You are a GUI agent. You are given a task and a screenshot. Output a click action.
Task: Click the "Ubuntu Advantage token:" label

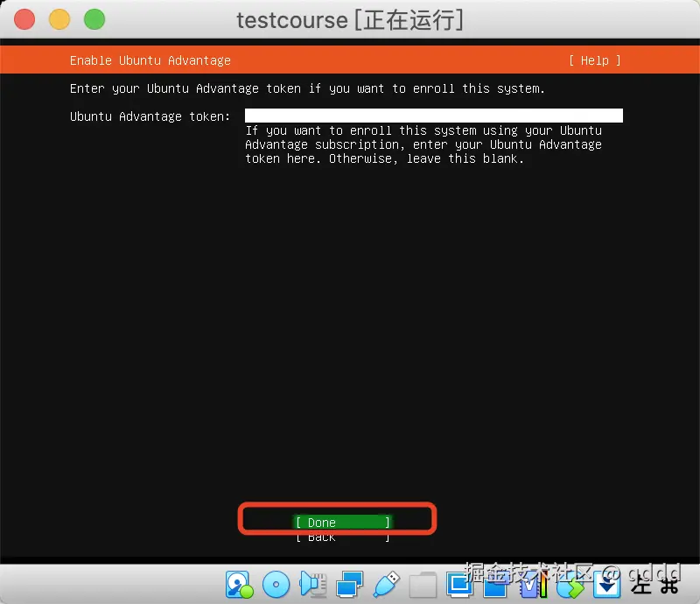tap(150, 116)
